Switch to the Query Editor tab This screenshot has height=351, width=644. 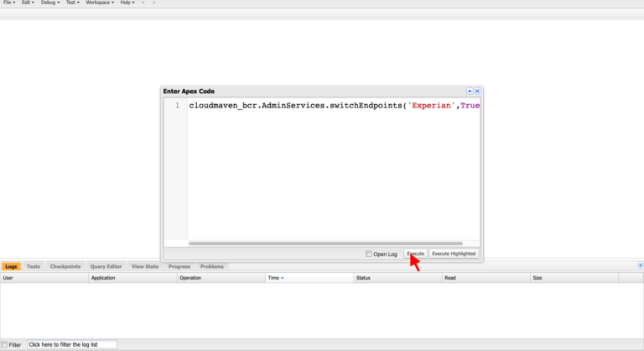tap(106, 267)
